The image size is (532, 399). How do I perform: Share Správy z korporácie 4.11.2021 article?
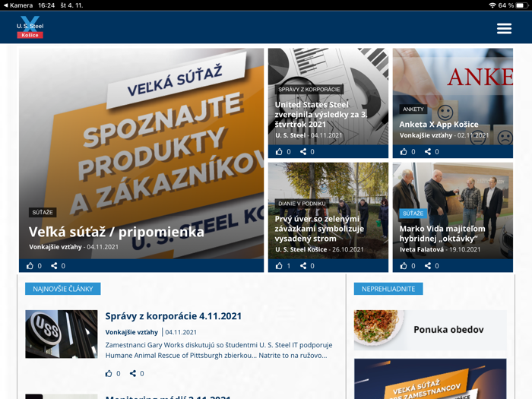click(x=133, y=373)
